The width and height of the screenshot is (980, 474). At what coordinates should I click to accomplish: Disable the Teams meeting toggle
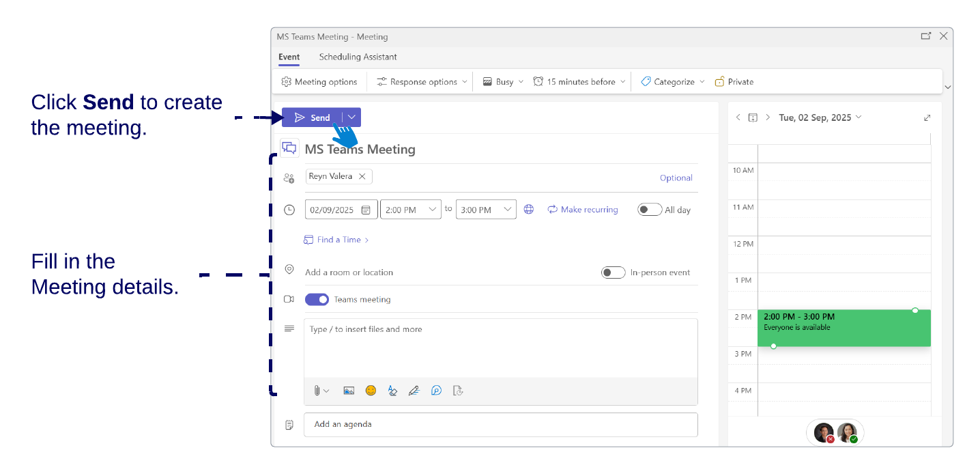(x=317, y=299)
